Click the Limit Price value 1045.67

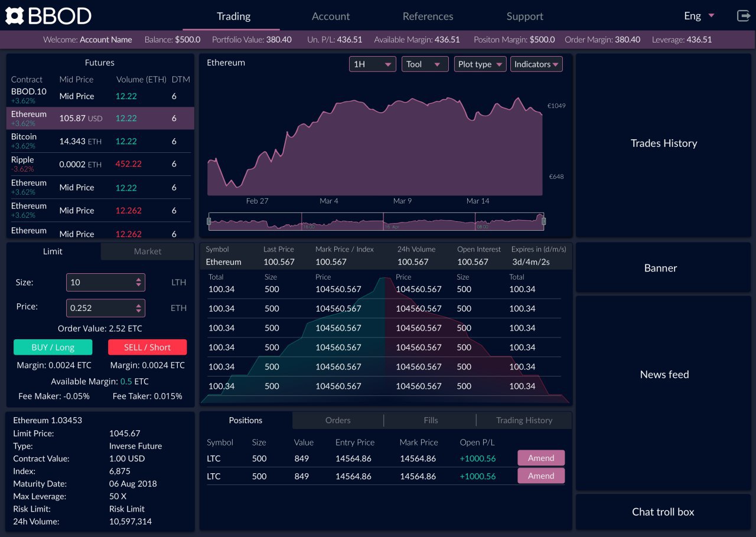click(x=125, y=433)
